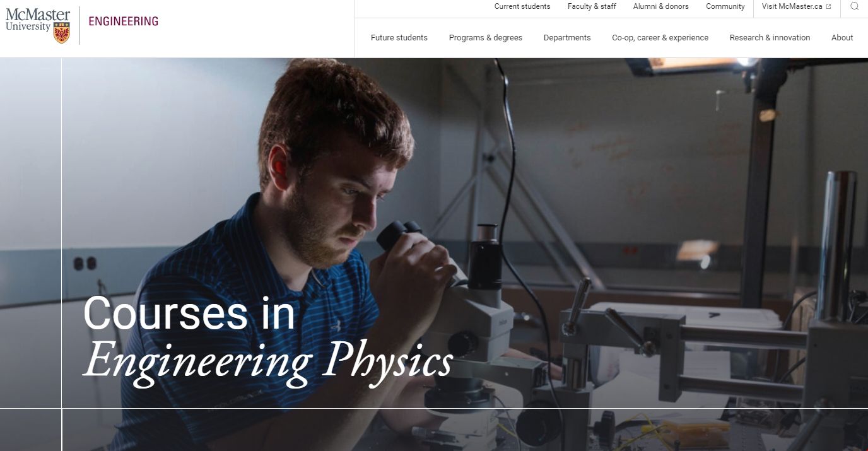Click the "Courses in" hero heading text
The height and width of the screenshot is (451, 868).
pos(189,313)
